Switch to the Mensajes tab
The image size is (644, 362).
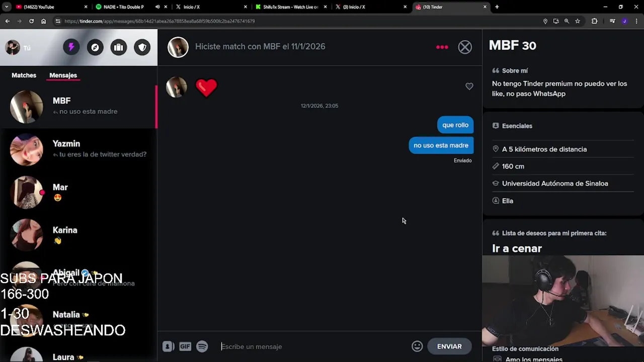[63, 75]
